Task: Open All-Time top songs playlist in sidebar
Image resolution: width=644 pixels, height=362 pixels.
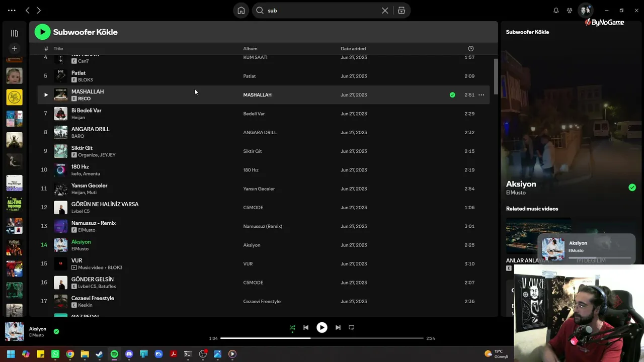Action: click(14, 204)
